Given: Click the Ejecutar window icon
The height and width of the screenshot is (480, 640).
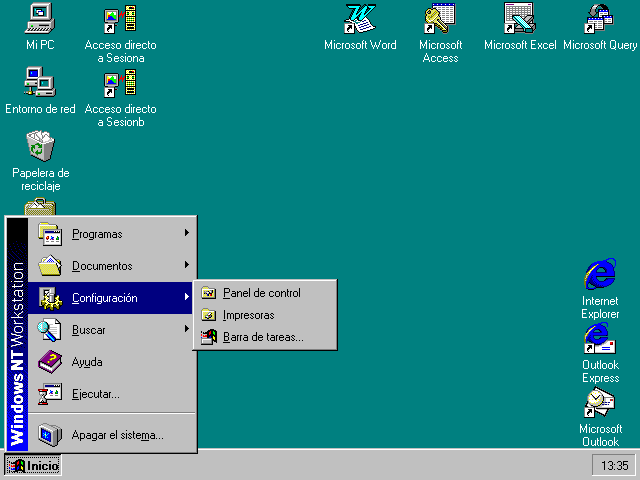Looking at the screenshot, I should coord(50,394).
